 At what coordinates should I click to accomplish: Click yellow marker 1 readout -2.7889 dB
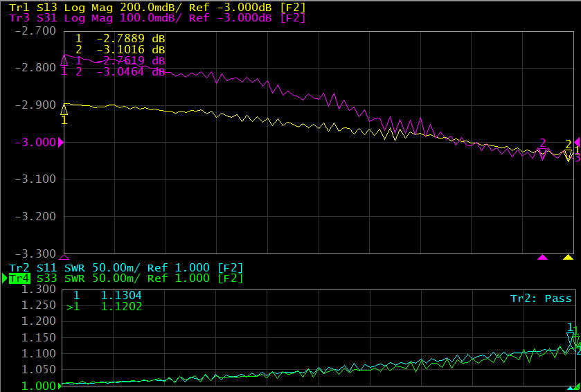[120, 39]
